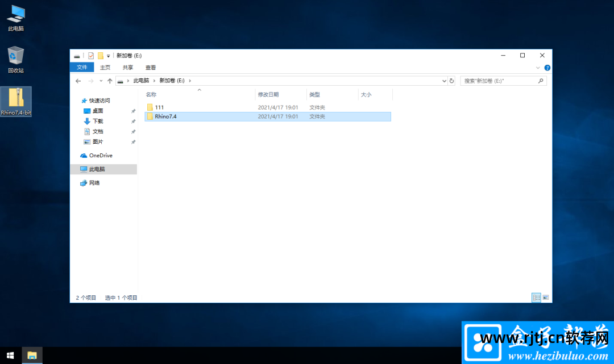Open the 回收站 recycle bin icon
Viewport: 614px width, 364px height.
coord(16,60)
